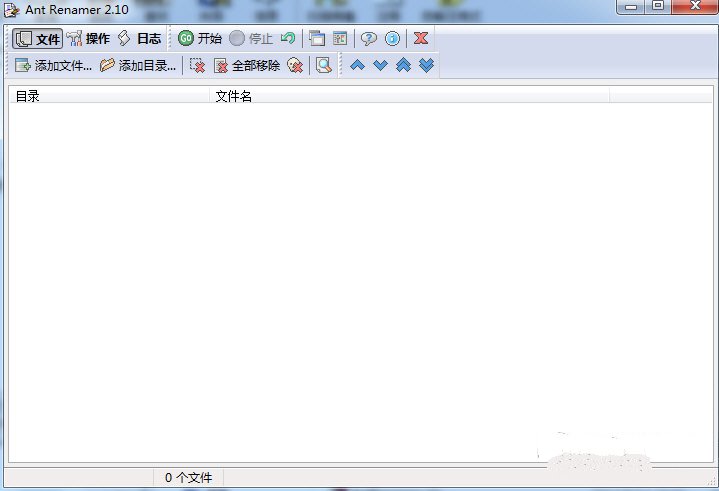Click the green GO 开始 button
The image size is (719, 491).
[199, 39]
